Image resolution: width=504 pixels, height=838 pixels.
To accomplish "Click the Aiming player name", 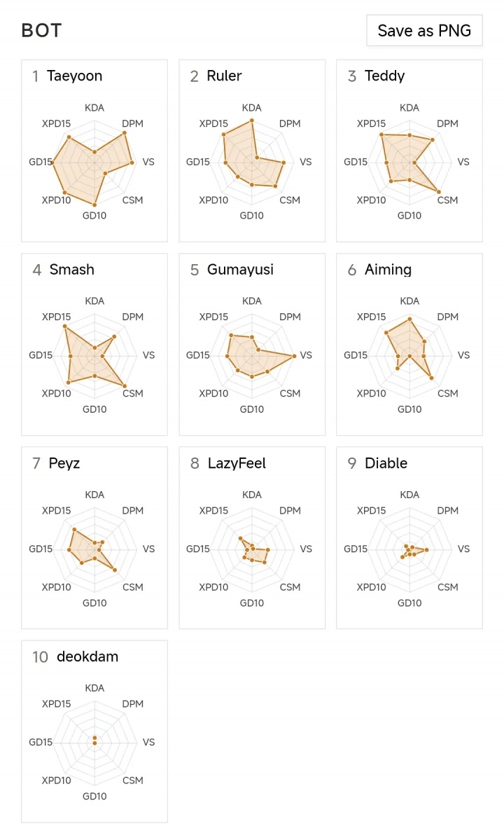I will click(x=388, y=270).
